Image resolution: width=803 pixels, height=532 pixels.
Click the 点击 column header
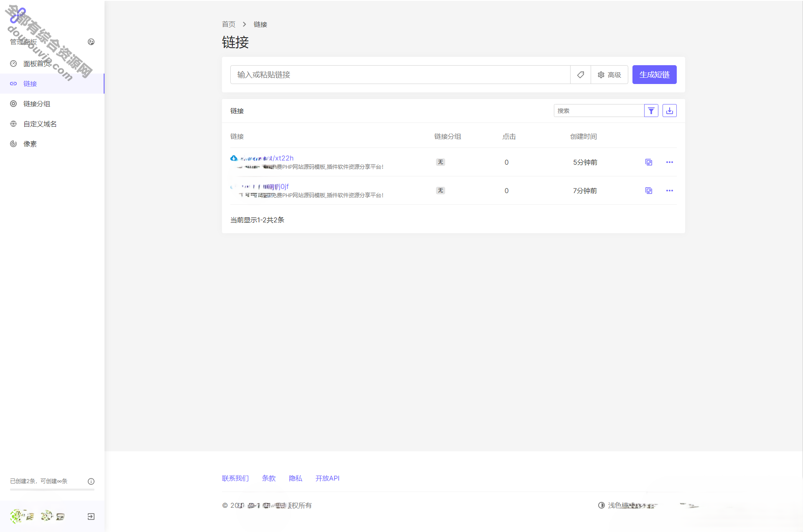point(509,137)
